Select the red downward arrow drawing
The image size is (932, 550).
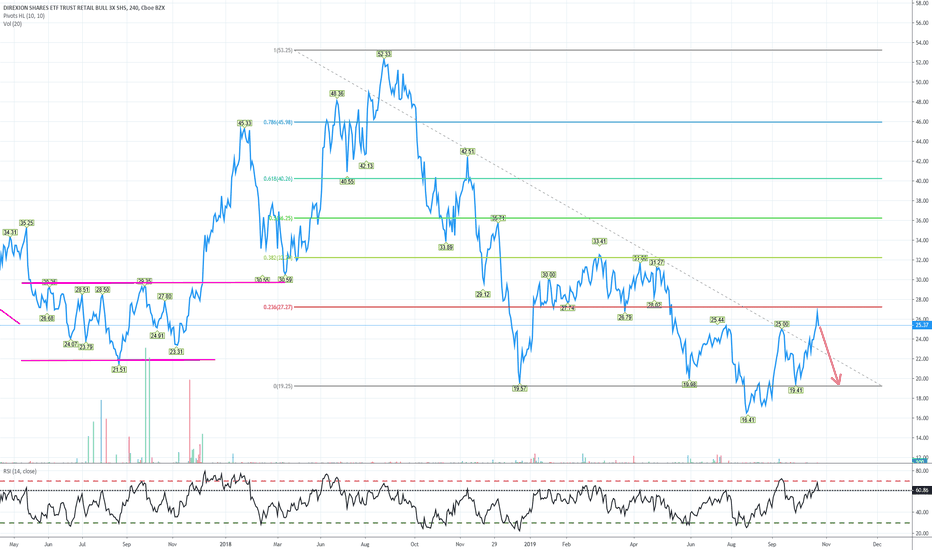829,355
